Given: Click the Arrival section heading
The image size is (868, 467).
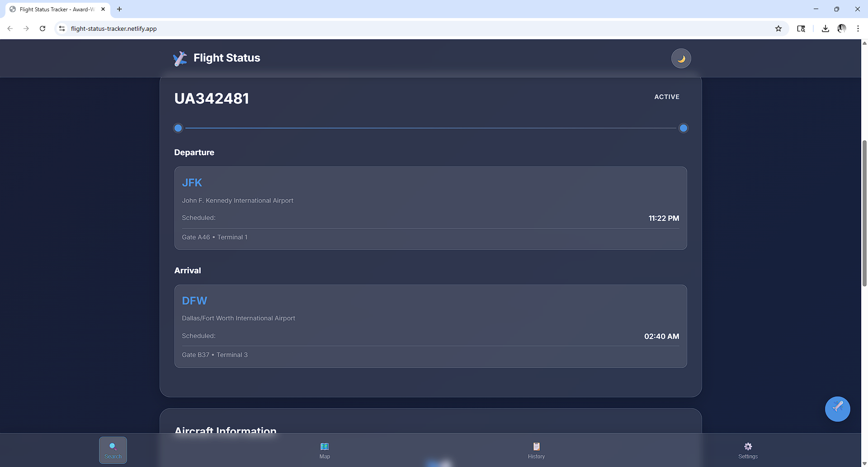Looking at the screenshot, I should tap(188, 271).
